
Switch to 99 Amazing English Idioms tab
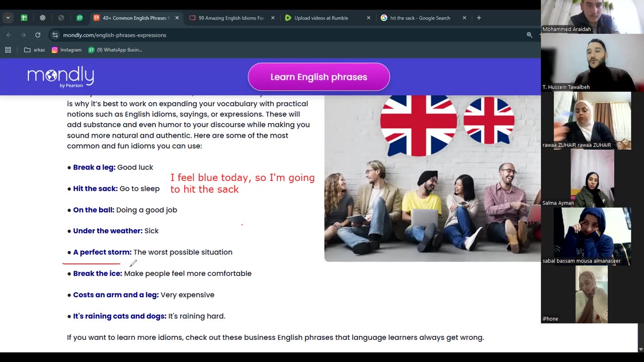(x=231, y=18)
